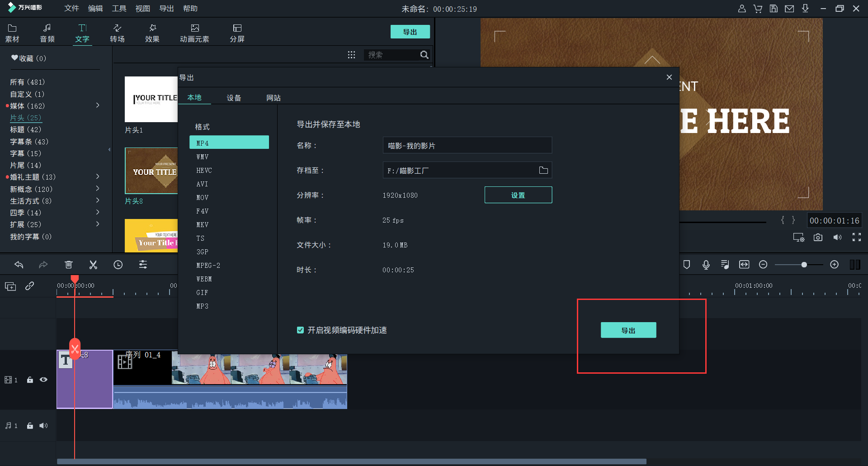
Task: Click the top toolbar 导出 button
Action: [x=410, y=32]
